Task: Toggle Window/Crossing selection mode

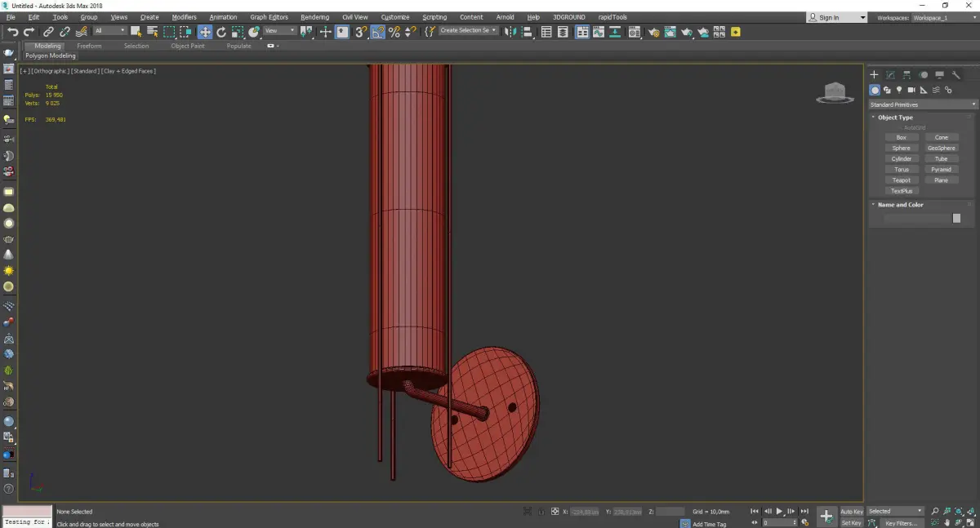Action: (185, 32)
